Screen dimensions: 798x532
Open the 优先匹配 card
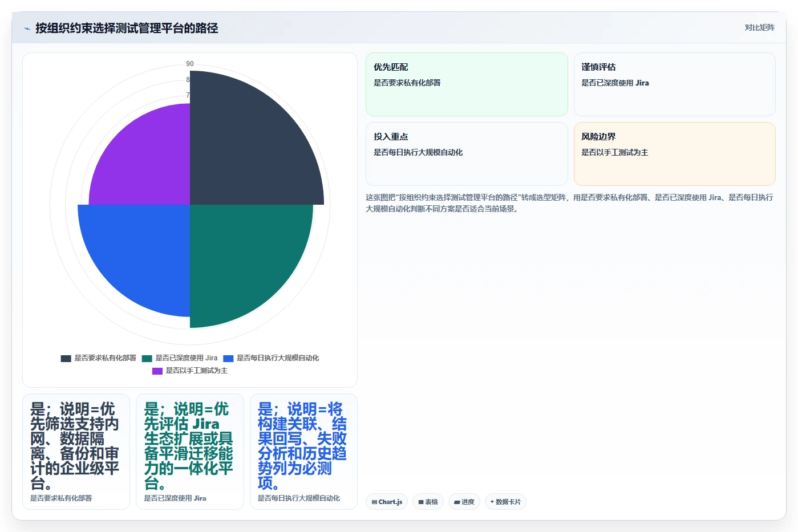[467, 84]
